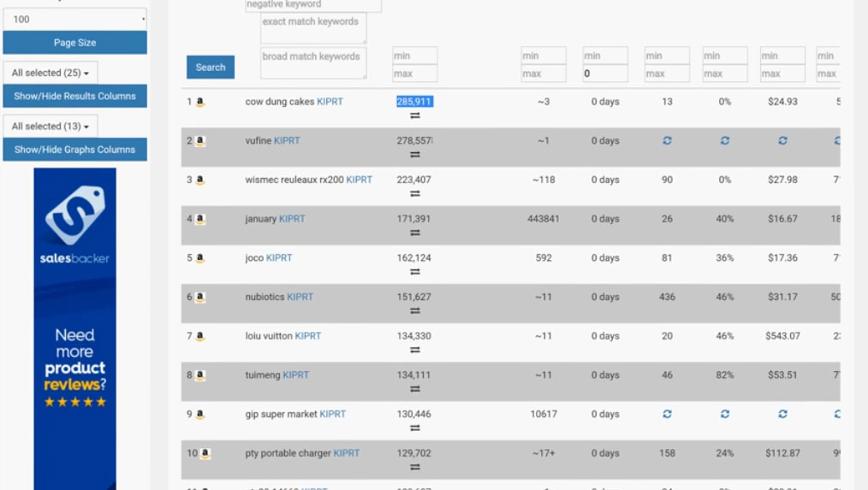Screen dimensions: 868x490
Task: Open KIPRT link for cow dung cakes
Action: pos(330,102)
